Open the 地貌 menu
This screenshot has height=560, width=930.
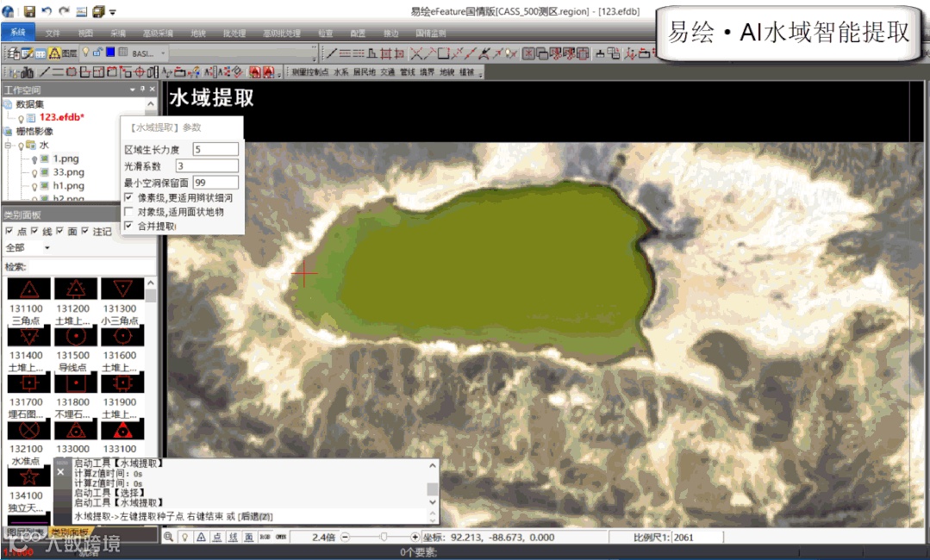(x=198, y=34)
